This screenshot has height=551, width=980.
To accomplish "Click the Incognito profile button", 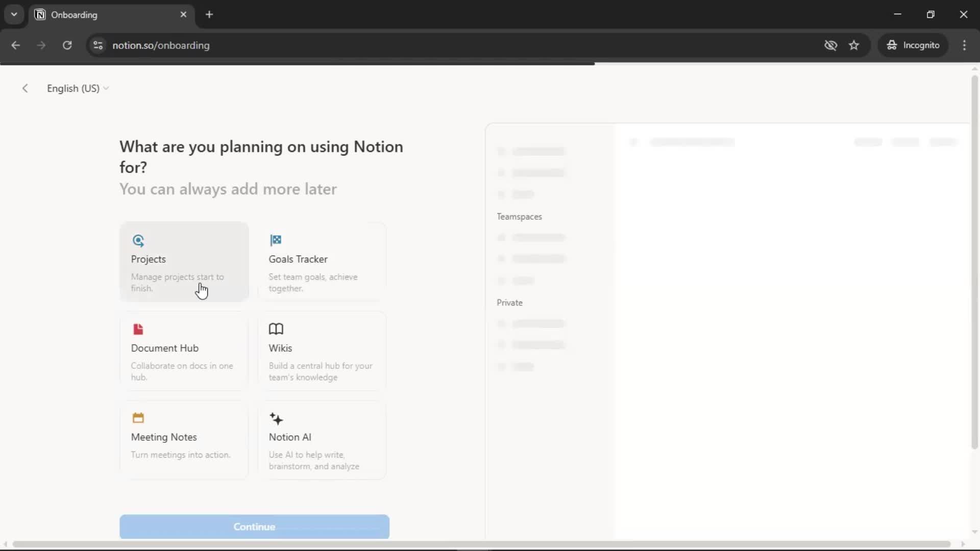I will 913,45.
